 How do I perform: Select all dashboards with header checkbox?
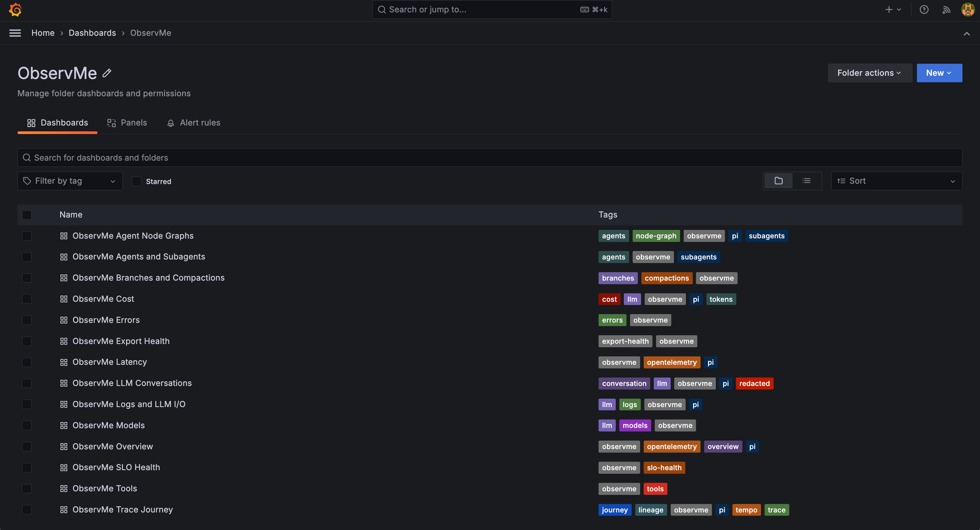pyautogui.click(x=27, y=215)
